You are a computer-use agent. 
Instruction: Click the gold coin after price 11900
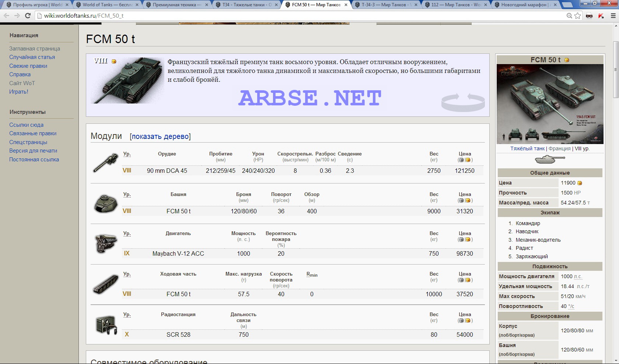click(580, 183)
